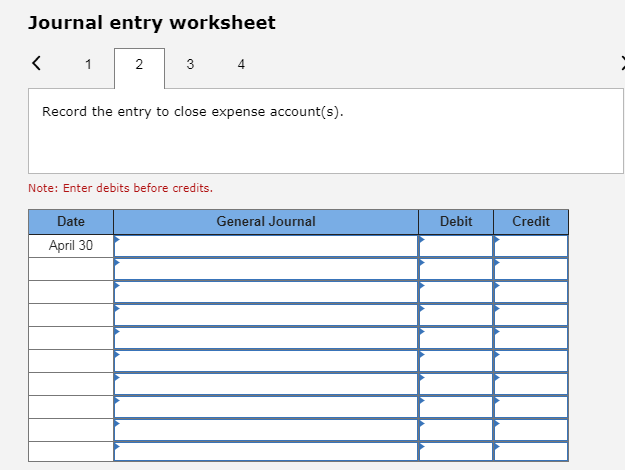Open third row General Journal account field

[266, 292]
